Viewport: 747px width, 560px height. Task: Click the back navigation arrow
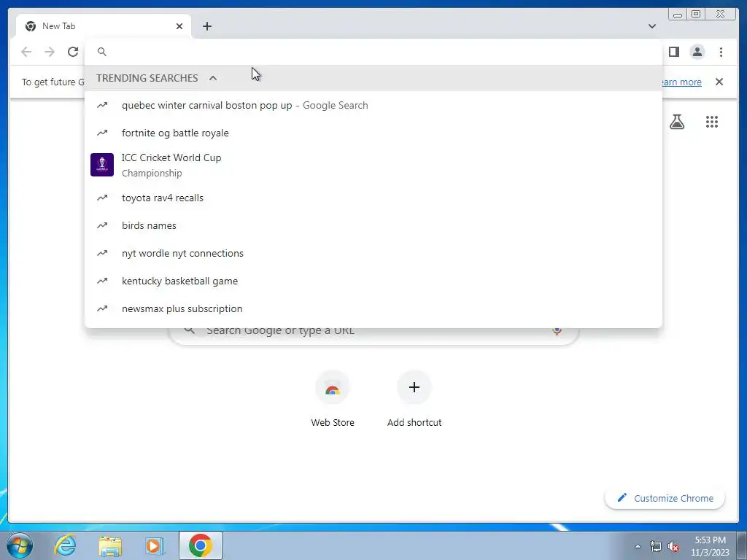(x=26, y=52)
